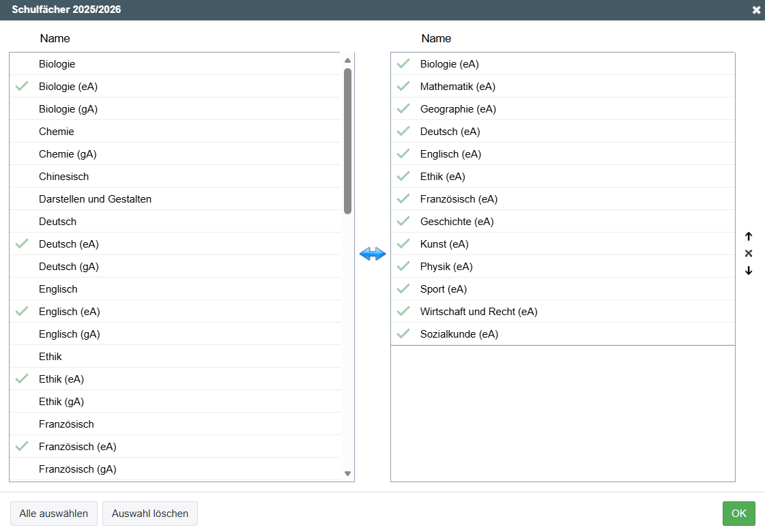Close the Schulfächer 2025/2026 dialog
The height and width of the screenshot is (532, 765).
click(756, 10)
